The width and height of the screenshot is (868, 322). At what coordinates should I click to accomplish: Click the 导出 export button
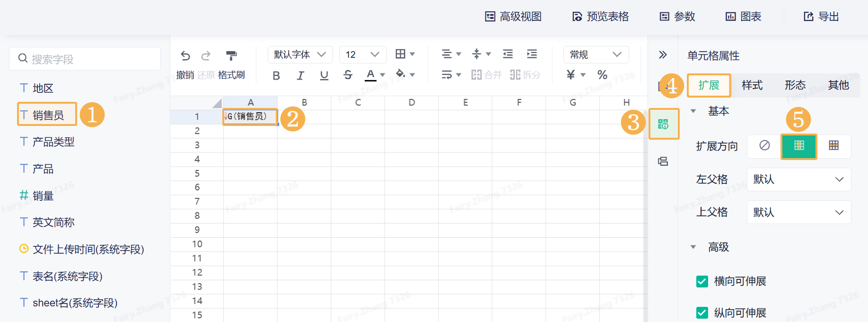[821, 17]
